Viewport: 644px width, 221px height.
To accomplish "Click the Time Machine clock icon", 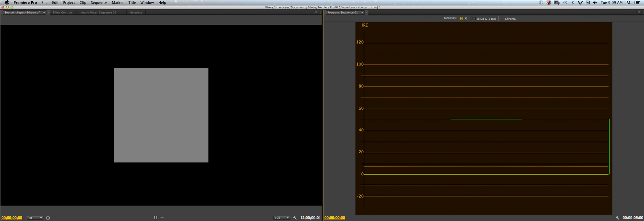I will (565, 3).
